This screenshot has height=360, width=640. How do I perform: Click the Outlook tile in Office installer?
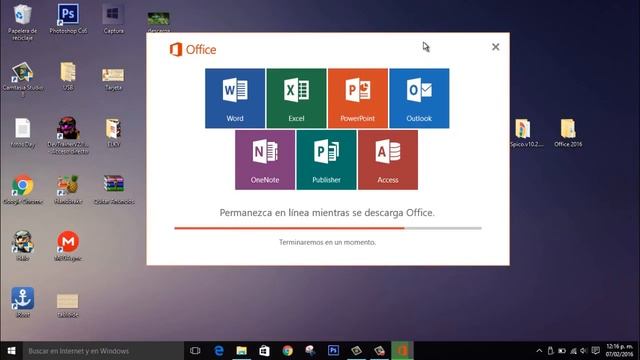[419, 98]
